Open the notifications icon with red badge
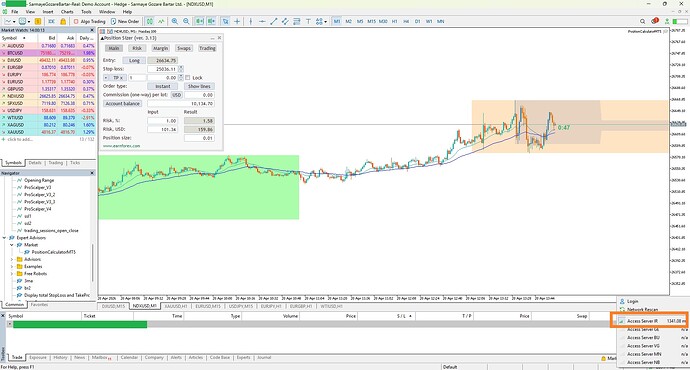This screenshot has height=370, width=690. [654, 21]
